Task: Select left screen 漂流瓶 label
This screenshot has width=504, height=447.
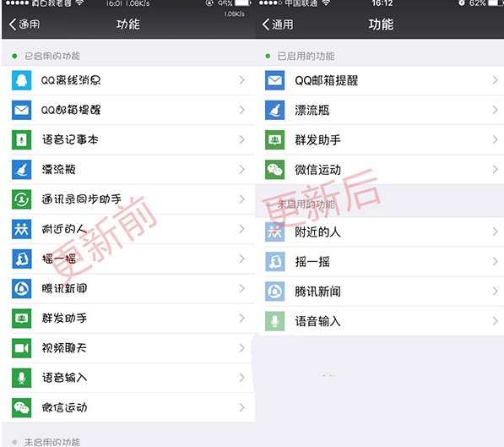Action: [x=59, y=170]
